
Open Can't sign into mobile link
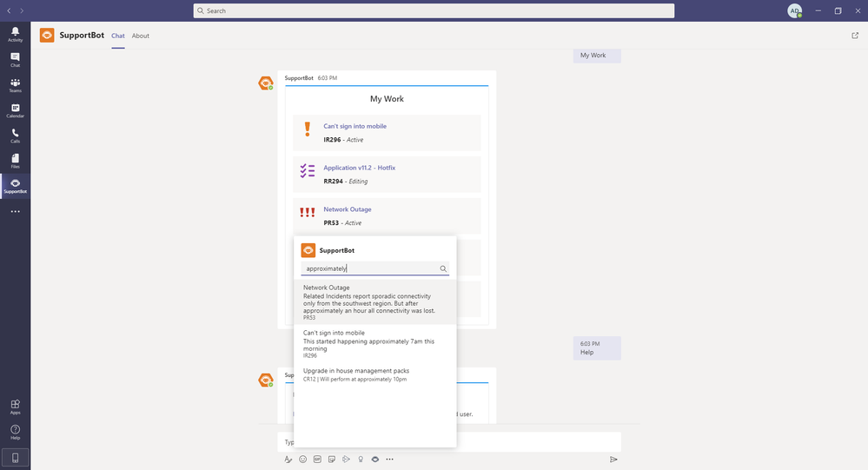[x=354, y=126]
